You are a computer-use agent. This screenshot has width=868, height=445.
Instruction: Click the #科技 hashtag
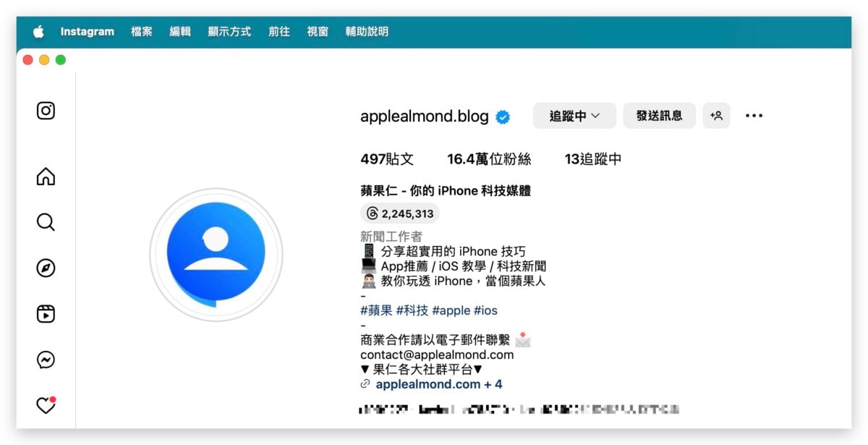(x=412, y=310)
